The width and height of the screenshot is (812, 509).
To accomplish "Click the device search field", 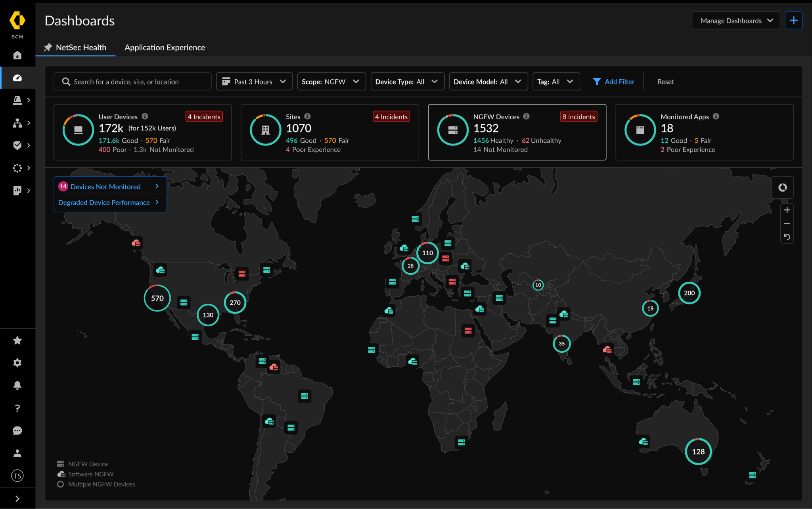I will (x=132, y=82).
